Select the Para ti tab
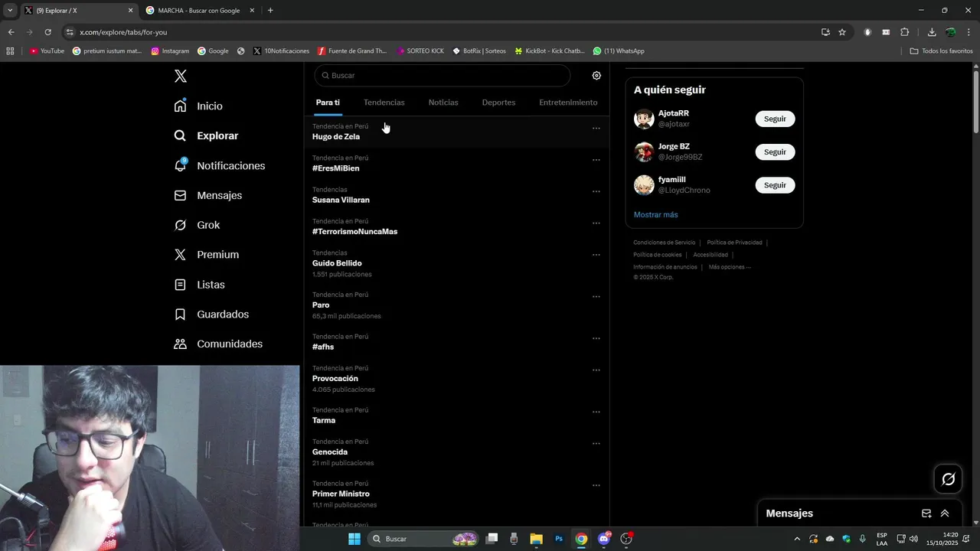Viewport: 980px width, 551px height. pos(328,103)
